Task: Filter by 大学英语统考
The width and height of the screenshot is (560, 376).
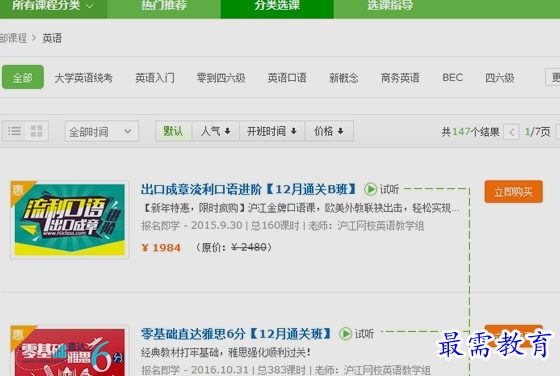Action: tap(84, 78)
